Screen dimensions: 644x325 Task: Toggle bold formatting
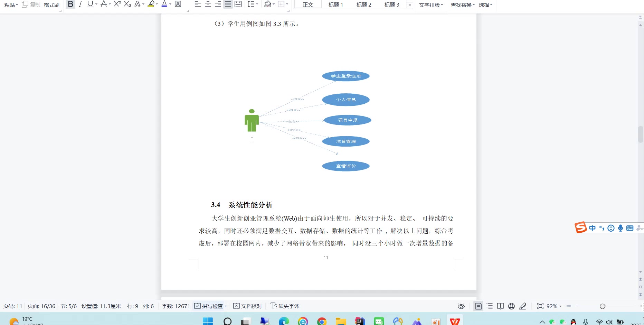click(x=70, y=4)
